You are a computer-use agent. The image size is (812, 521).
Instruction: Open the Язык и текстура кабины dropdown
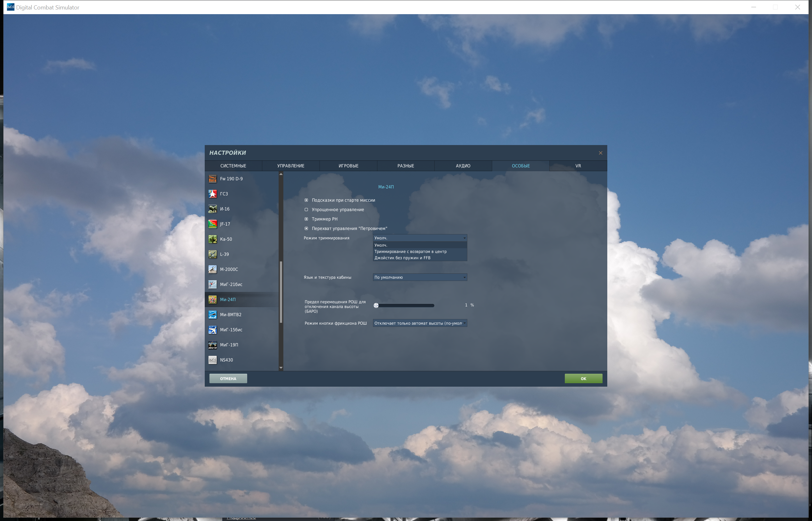pos(420,277)
